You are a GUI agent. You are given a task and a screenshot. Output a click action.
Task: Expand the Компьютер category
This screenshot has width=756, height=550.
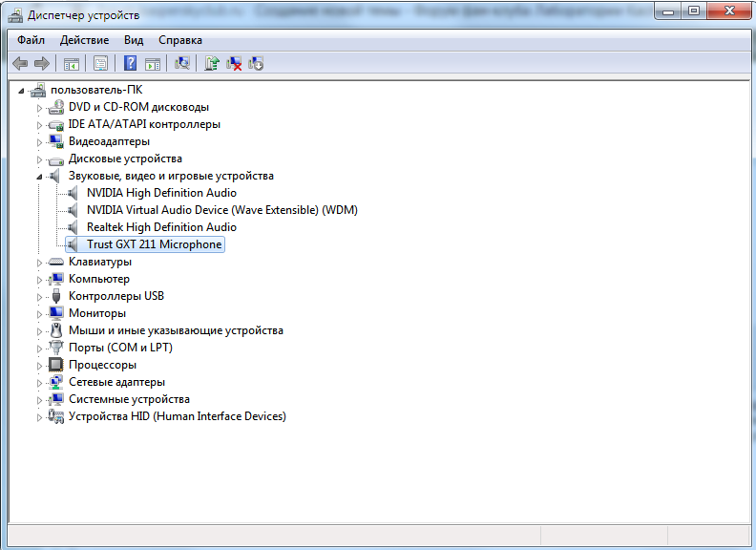pos(39,280)
